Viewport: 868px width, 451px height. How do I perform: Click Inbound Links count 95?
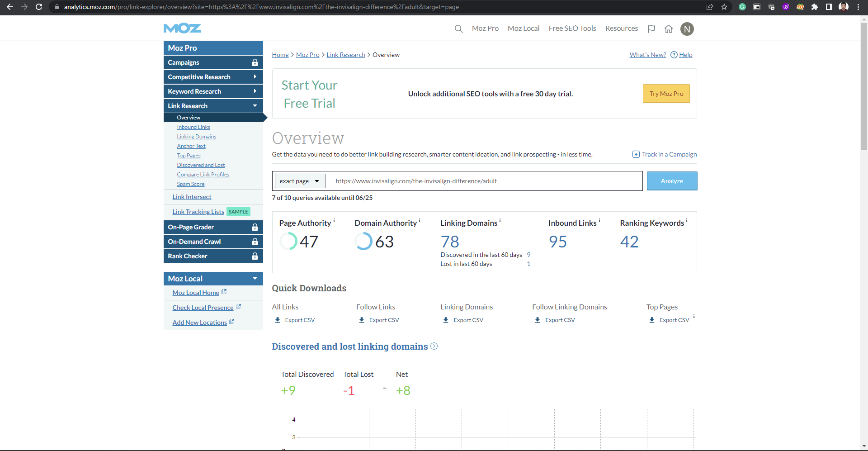pos(558,242)
